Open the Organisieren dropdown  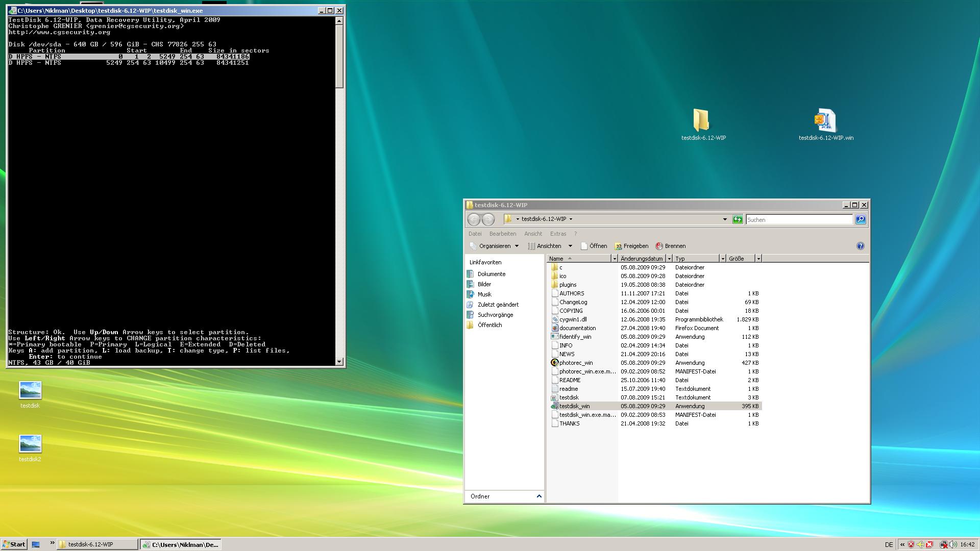point(495,246)
